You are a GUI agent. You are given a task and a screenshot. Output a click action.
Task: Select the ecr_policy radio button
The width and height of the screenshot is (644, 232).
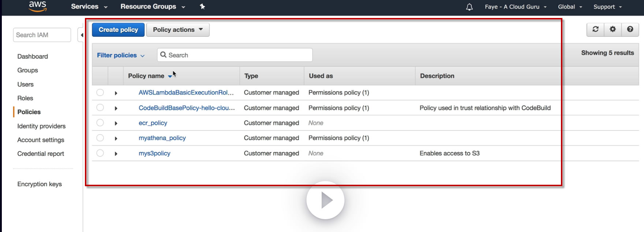(x=100, y=123)
